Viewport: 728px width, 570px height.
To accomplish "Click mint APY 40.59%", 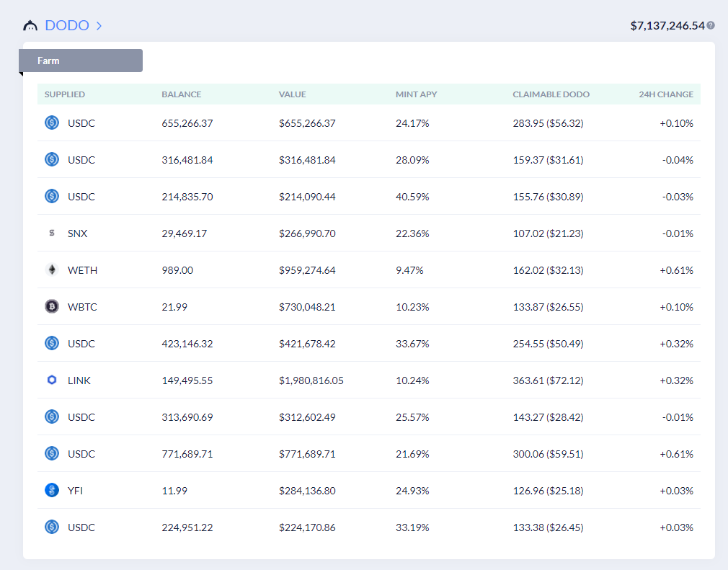I will point(412,196).
